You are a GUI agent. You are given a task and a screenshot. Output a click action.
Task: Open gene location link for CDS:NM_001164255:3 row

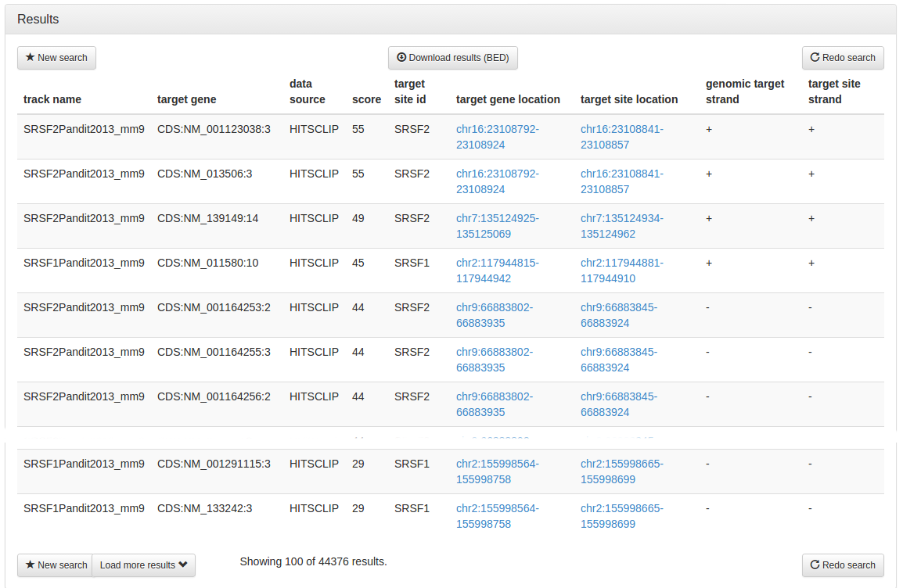[x=495, y=360]
